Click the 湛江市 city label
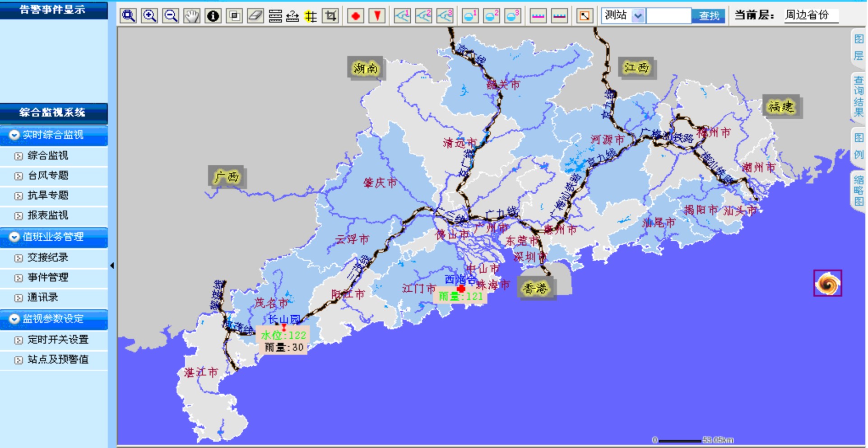The height and width of the screenshot is (448, 868). [x=201, y=373]
